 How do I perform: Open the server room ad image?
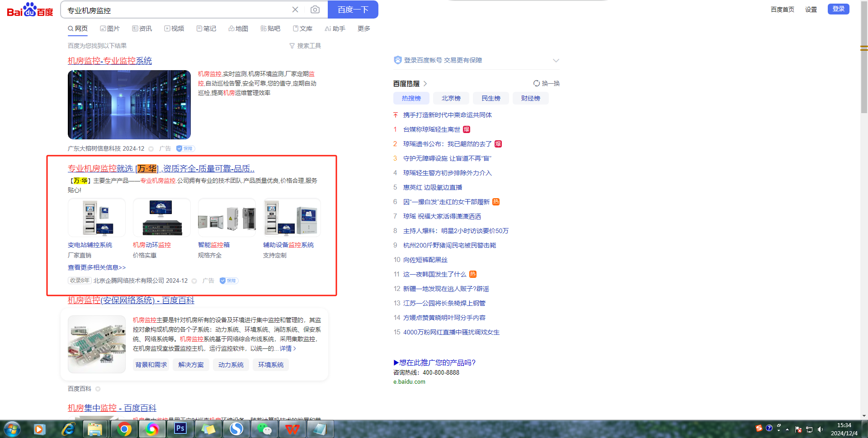(x=129, y=105)
